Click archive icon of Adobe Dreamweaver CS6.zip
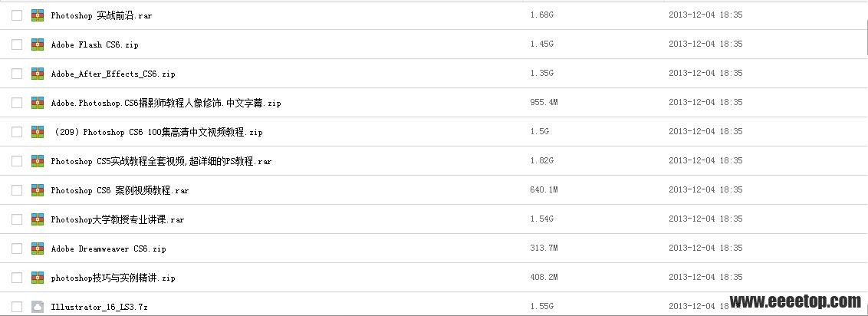Screen dimensions: 868x316 (38, 249)
